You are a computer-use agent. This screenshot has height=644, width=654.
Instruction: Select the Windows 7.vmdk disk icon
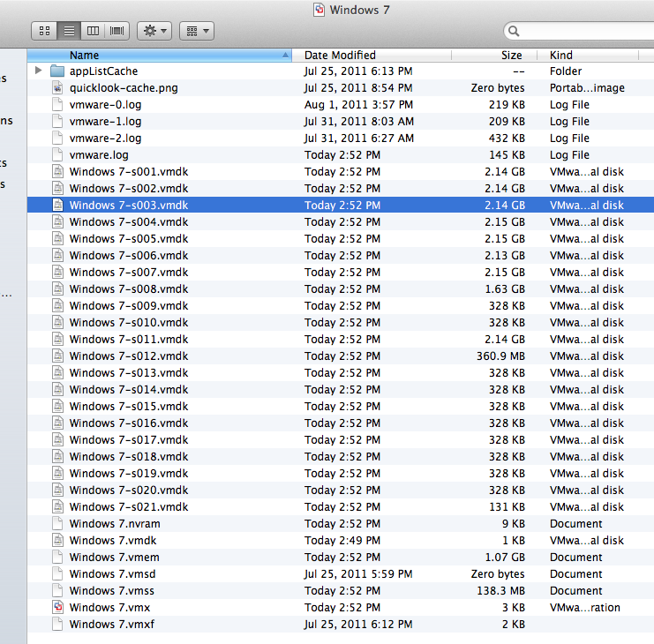pos(57,540)
